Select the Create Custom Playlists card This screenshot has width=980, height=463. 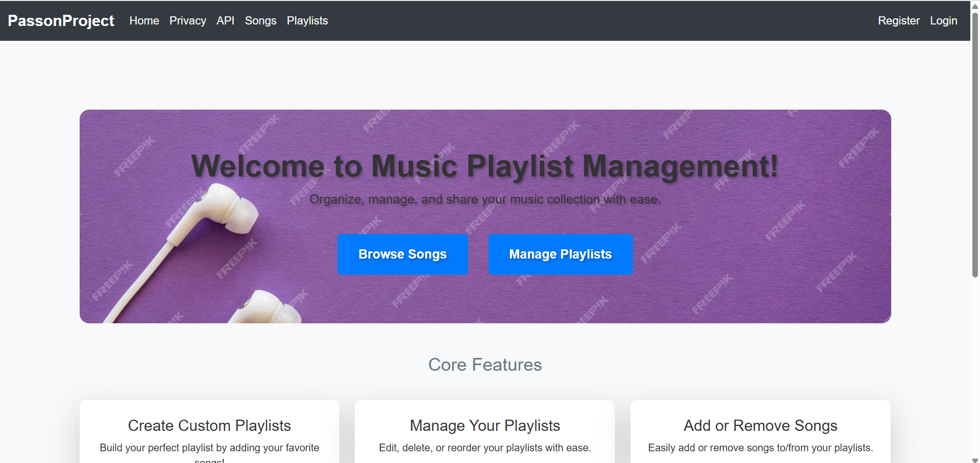click(x=209, y=433)
